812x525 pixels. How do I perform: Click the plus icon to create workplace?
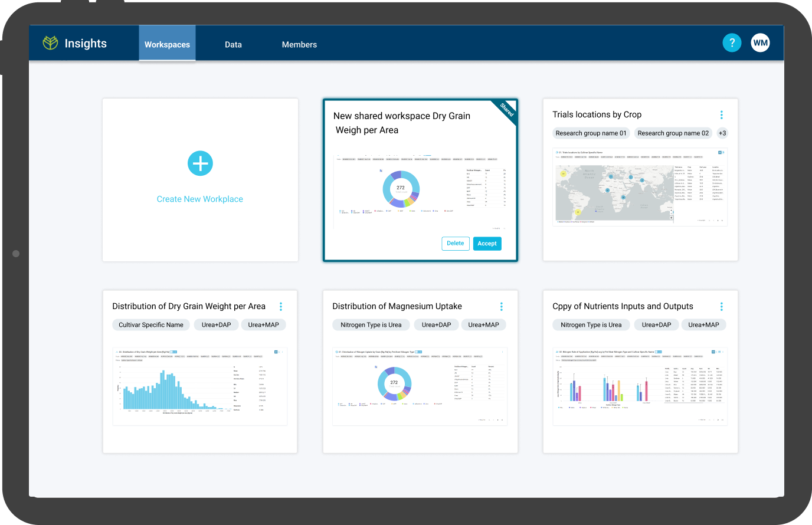pos(200,163)
